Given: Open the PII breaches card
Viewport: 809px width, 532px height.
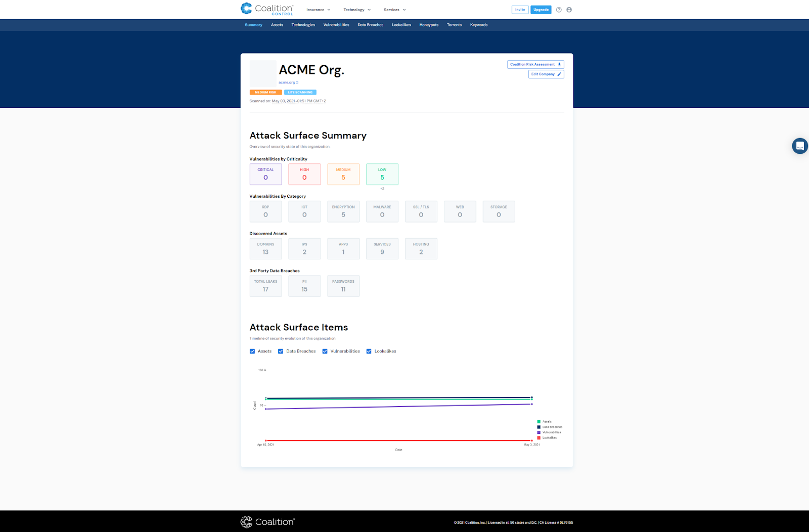Looking at the screenshot, I should (304, 286).
